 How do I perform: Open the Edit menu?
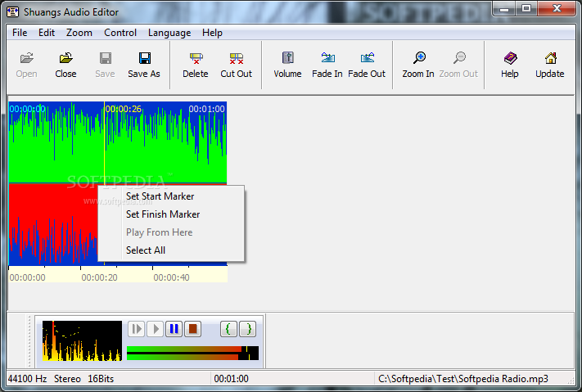(47, 33)
